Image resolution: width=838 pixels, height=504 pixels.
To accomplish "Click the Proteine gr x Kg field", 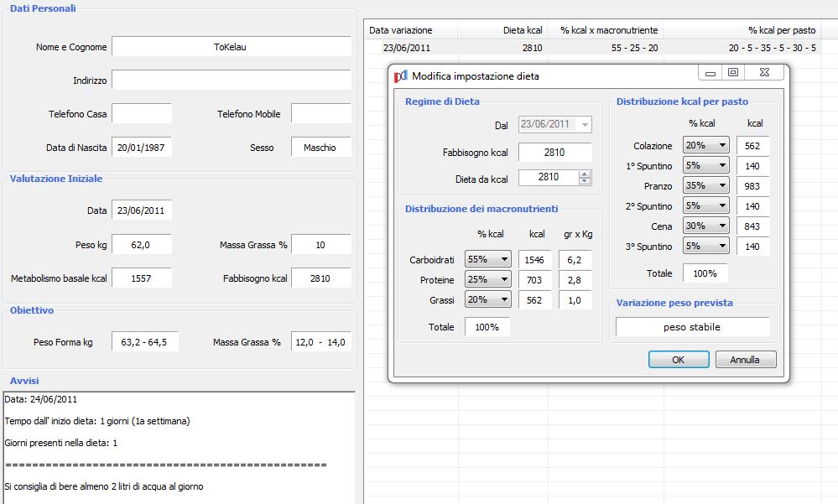I will 575,280.
